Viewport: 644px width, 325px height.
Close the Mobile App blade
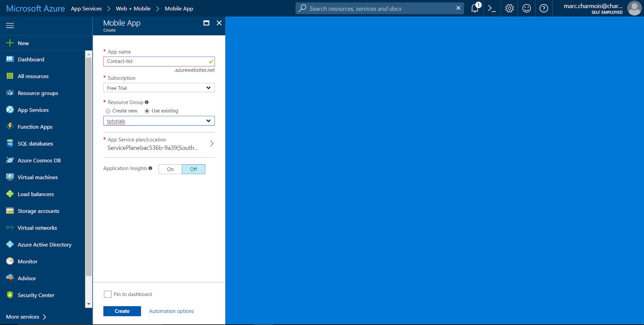(x=219, y=23)
